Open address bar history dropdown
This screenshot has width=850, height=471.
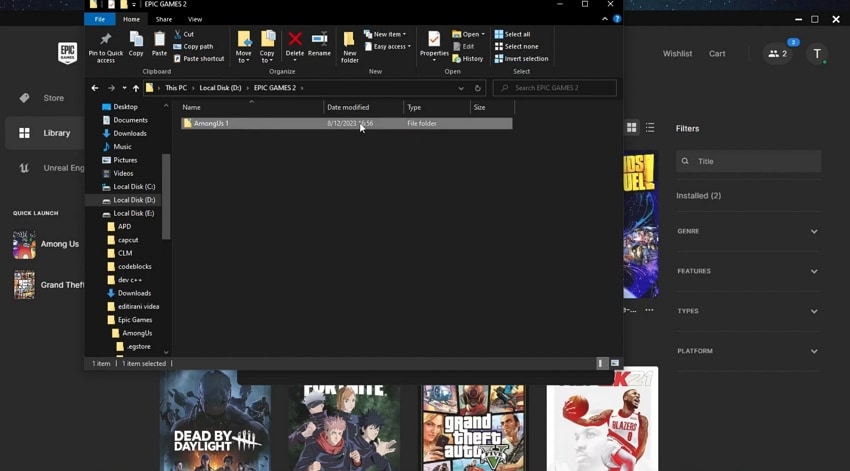pyautogui.click(x=461, y=88)
